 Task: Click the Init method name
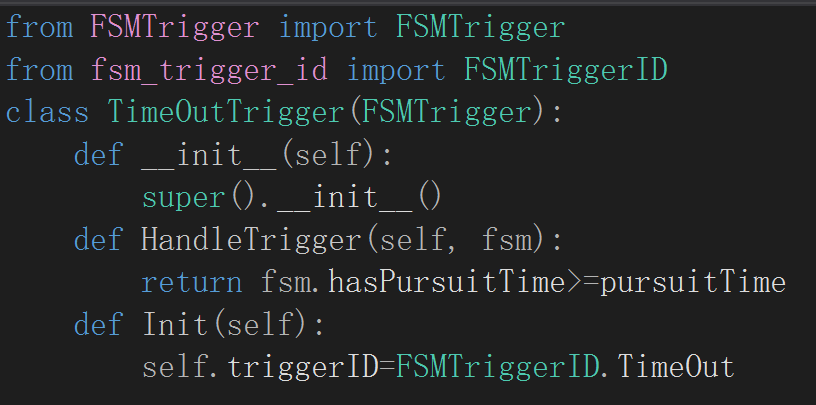click(x=175, y=325)
